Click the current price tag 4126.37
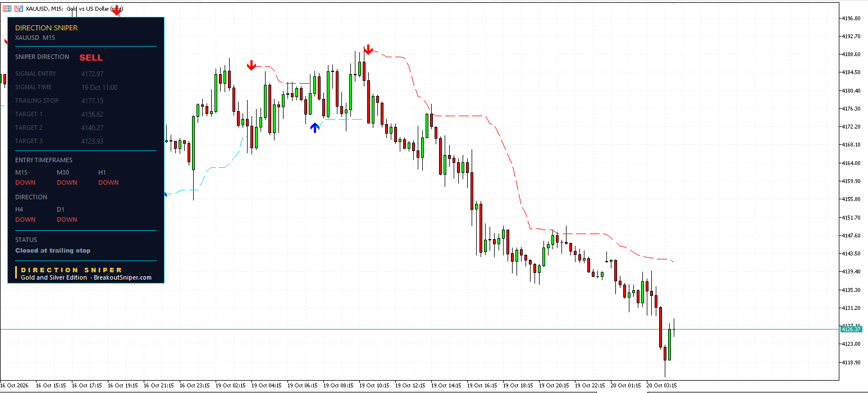 click(x=852, y=330)
